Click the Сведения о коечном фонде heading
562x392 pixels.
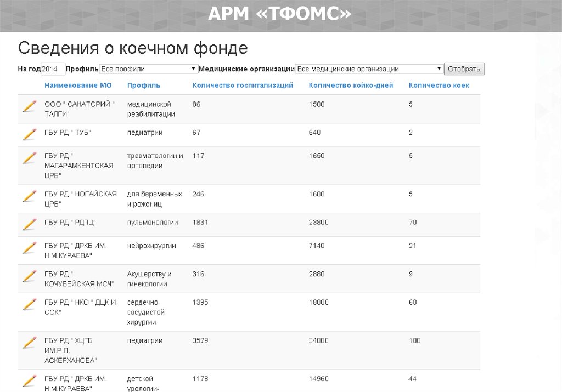pyautogui.click(x=133, y=48)
